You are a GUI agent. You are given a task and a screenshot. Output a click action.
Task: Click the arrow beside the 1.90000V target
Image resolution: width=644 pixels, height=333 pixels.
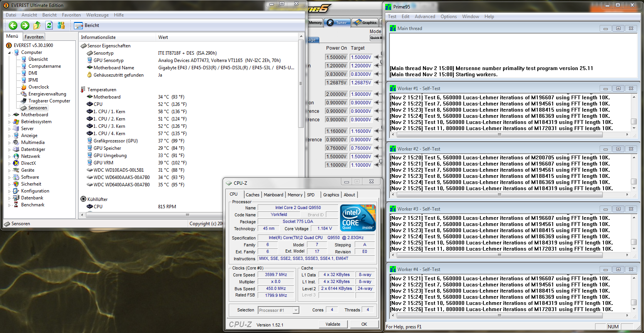point(377,94)
